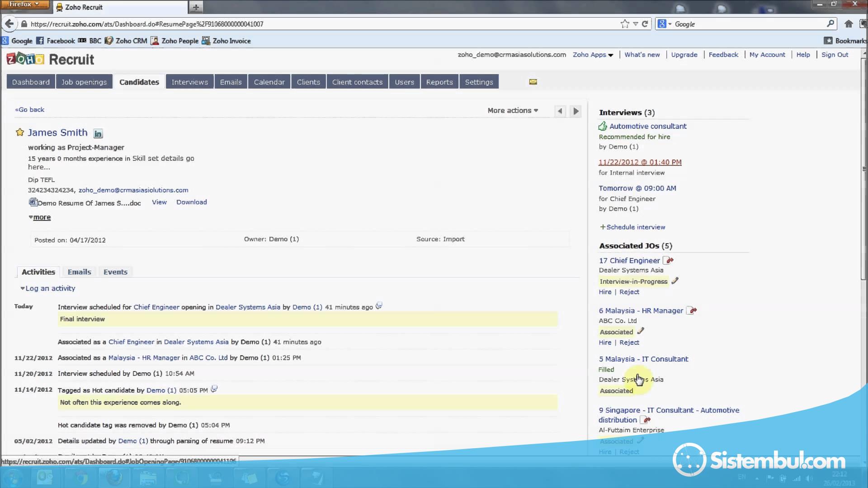
Task: Open the Reports tab
Action: click(x=439, y=82)
